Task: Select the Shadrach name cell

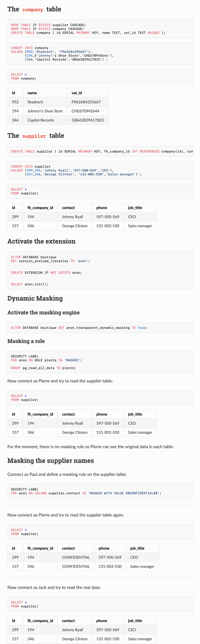Action: point(35,102)
